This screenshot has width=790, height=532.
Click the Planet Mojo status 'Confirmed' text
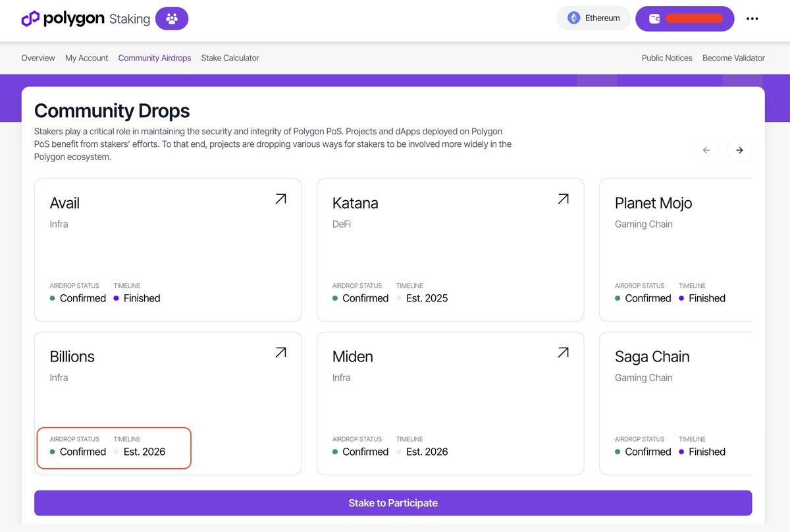click(x=648, y=298)
